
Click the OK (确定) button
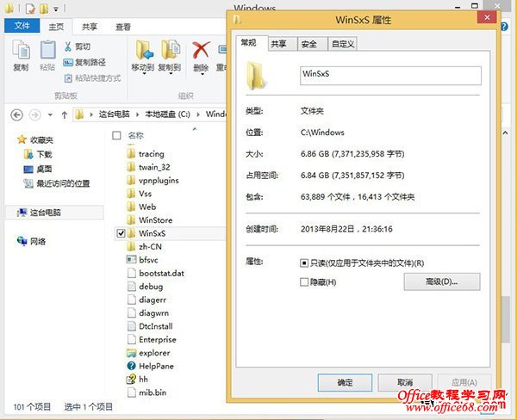click(x=345, y=382)
